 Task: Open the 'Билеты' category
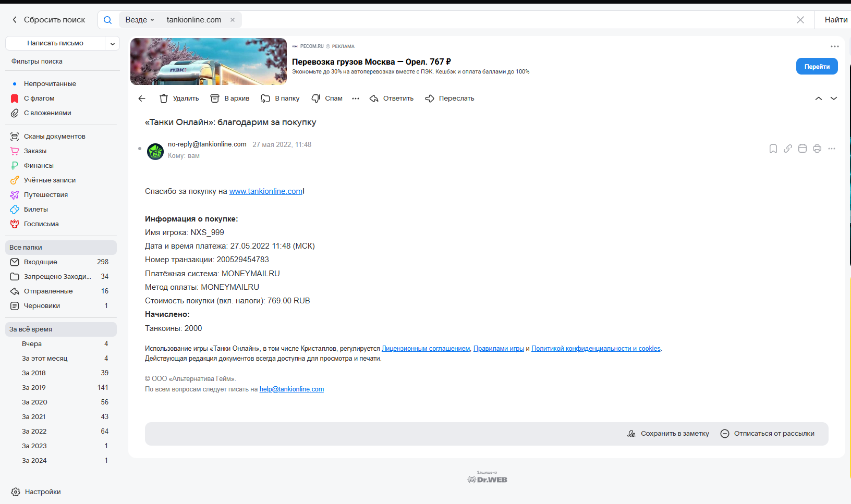pyautogui.click(x=36, y=210)
